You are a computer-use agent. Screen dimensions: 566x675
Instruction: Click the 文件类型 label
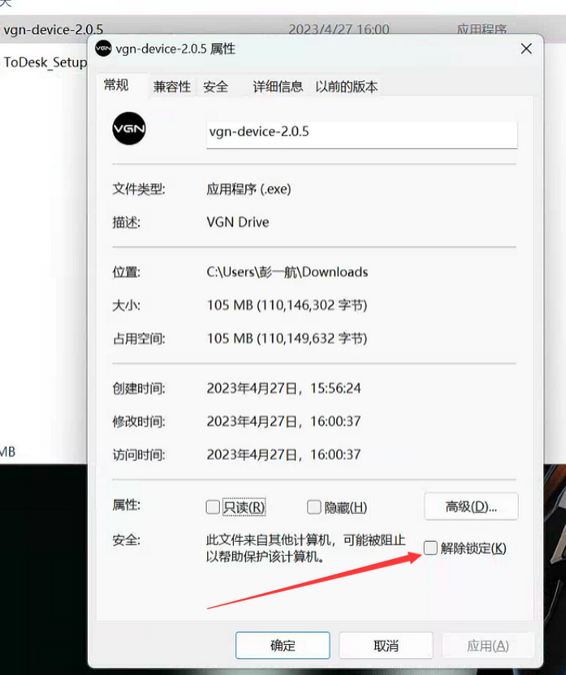pos(139,189)
